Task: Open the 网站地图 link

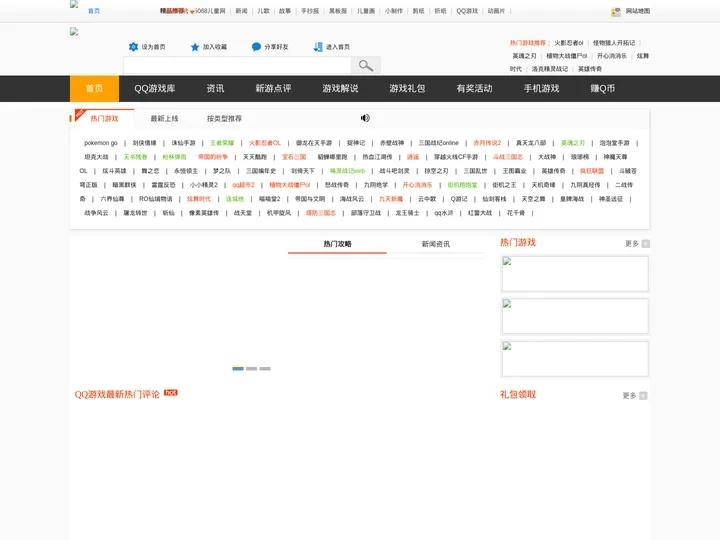Action: click(x=638, y=11)
